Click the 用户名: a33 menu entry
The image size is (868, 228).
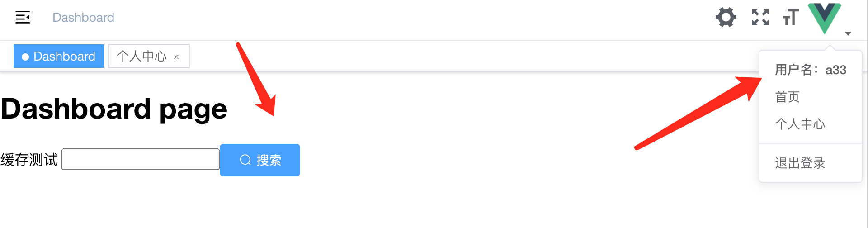click(x=811, y=70)
